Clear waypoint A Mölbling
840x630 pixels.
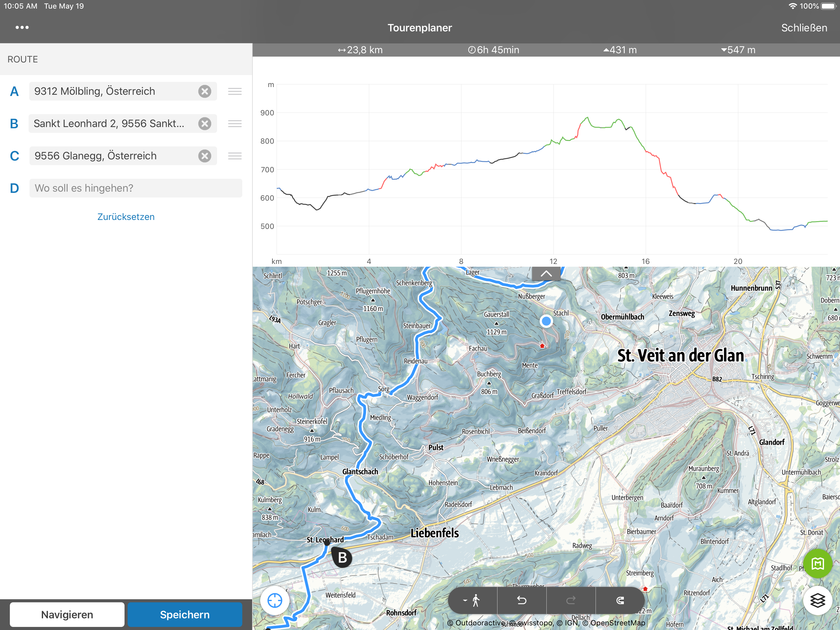[205, 91]
